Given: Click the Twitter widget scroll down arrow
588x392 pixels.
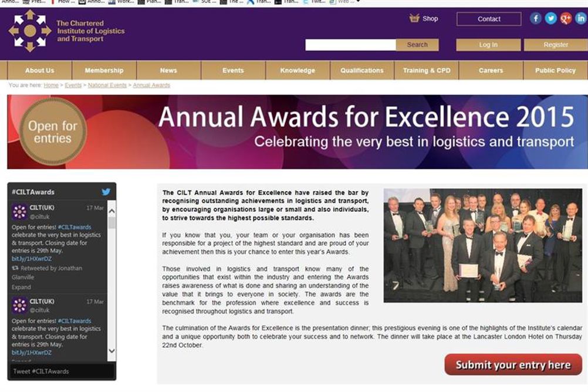Looking at the screenshot, I should (x=111, y=351).
